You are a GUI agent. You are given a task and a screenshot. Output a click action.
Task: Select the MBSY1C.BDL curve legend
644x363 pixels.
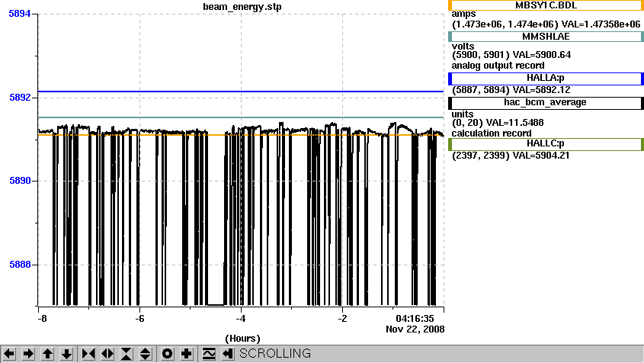tap(546, 5)
